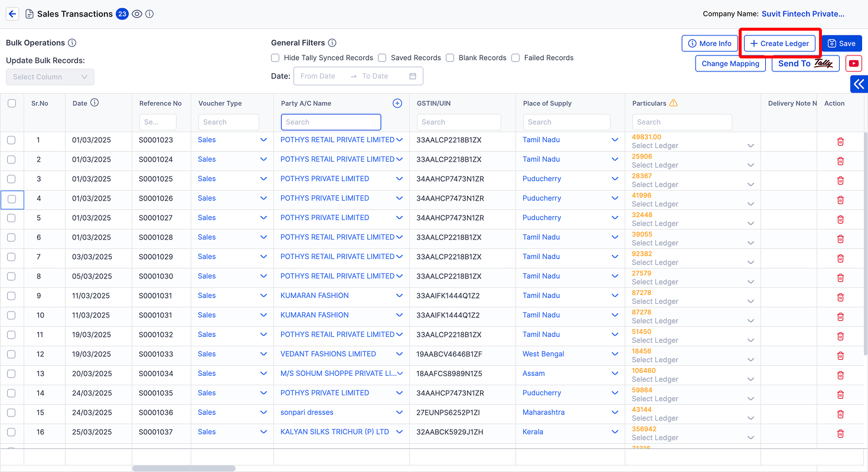Expand the side panel with double chevron
Screen dimensions: 868x472
tap(859, 84)
